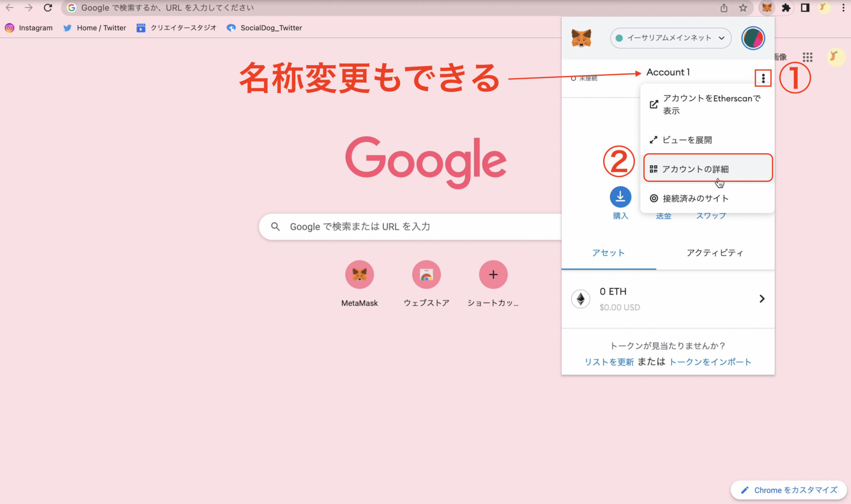Image resolution: width=851 pixels, height=504 pixels.
Task: Bookmark this page with the star icon
Action: point(743,8)
